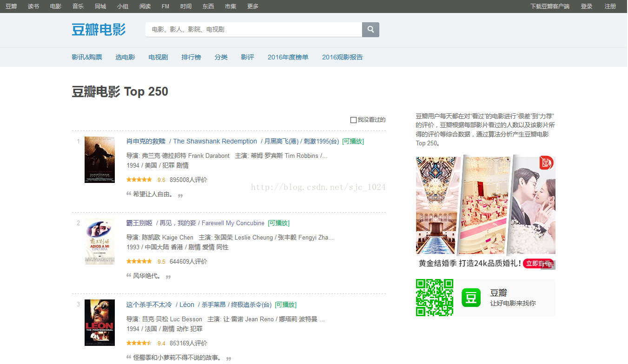Open 2016年度榜单 tab
Viewport: 628px width, 364px height.
288,57
